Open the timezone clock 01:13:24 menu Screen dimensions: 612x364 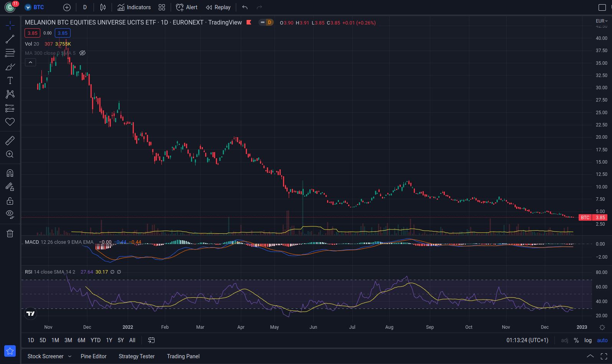pyautogui.click(x=527, y=340)
